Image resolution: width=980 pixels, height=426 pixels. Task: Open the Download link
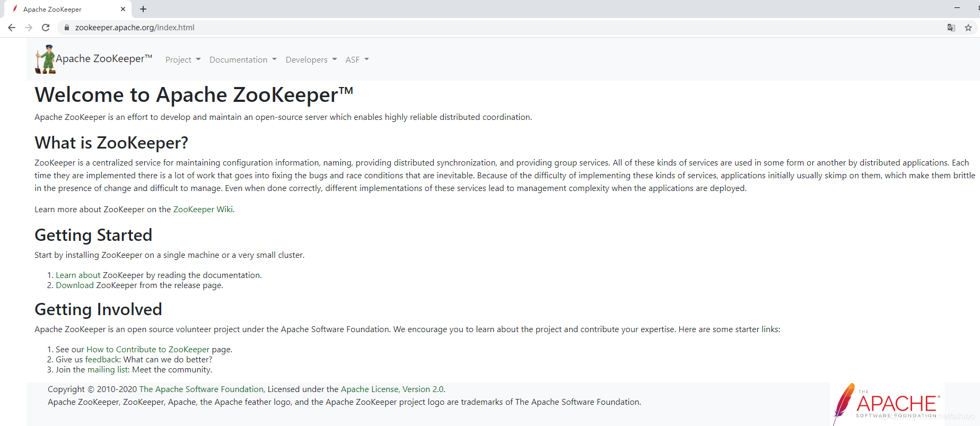tap(75, 285)
